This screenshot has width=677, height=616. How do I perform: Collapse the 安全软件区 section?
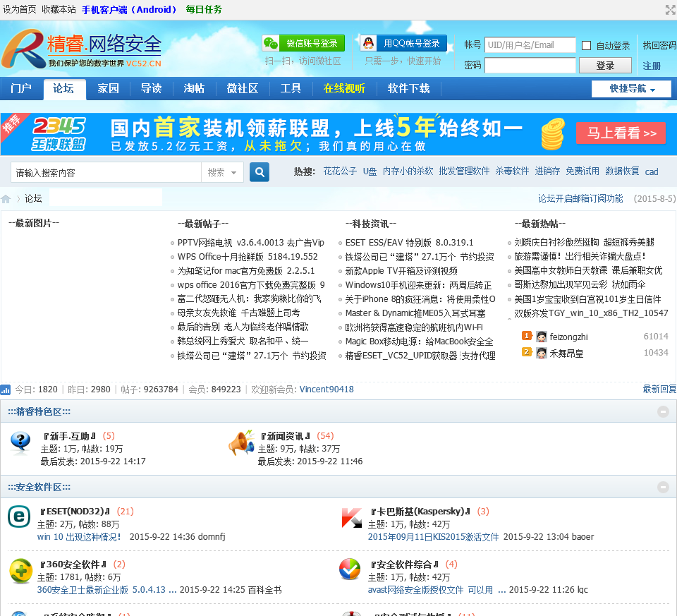(663, 488)
